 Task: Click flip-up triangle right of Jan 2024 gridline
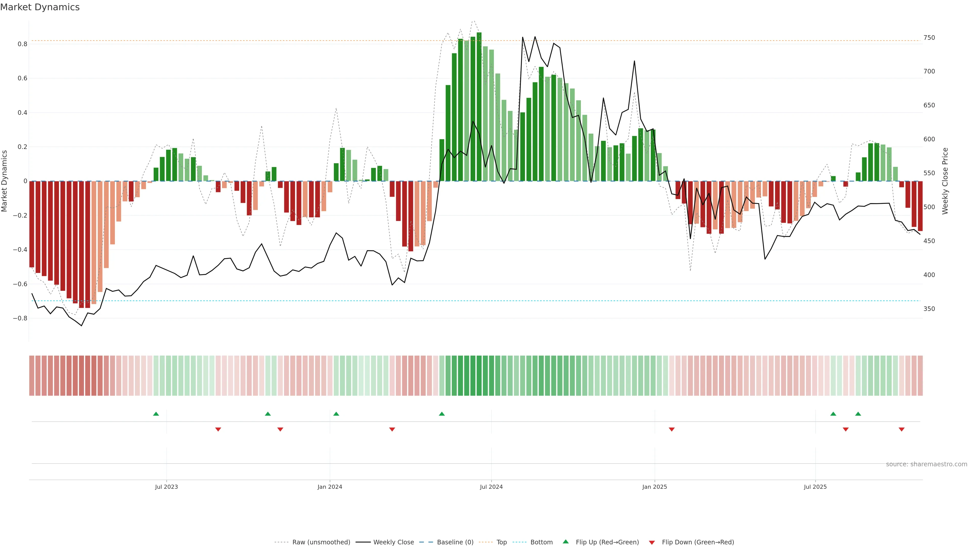pyautogui.click(x=336, y=414)
